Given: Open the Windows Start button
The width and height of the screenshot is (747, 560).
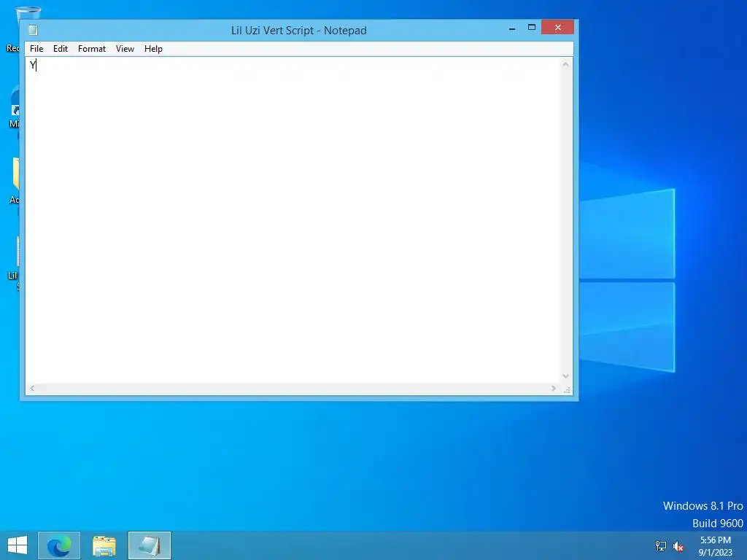Looking at the screenshot, I should point(18,545).
